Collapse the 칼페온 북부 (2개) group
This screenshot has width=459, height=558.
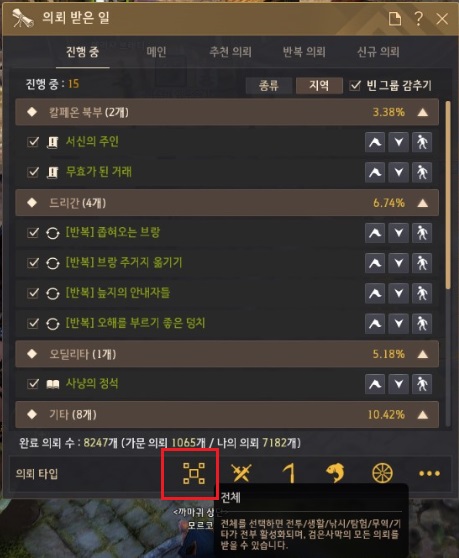coord(422,112)
